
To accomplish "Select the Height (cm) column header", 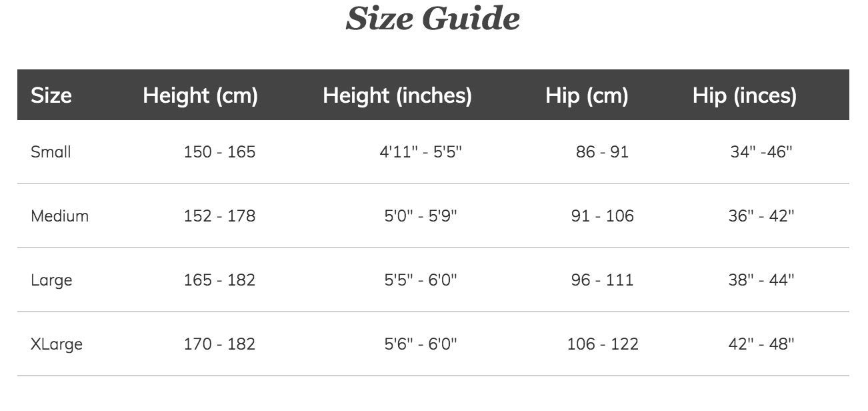I will tap(200, 95).
